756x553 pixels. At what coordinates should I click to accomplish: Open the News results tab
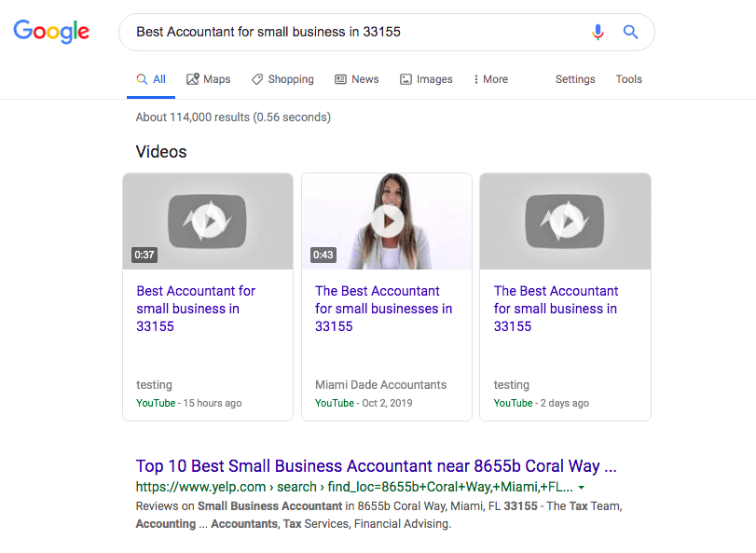pos(356,79)
